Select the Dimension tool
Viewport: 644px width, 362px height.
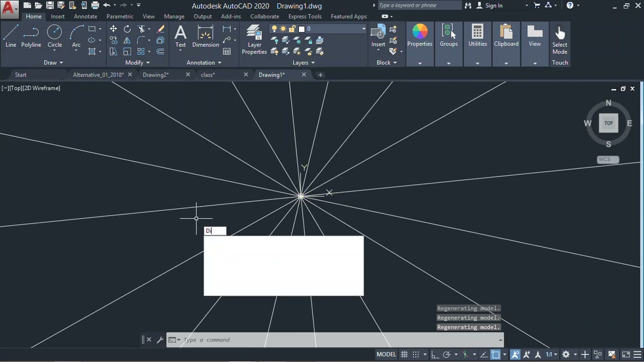pos(205,37)
